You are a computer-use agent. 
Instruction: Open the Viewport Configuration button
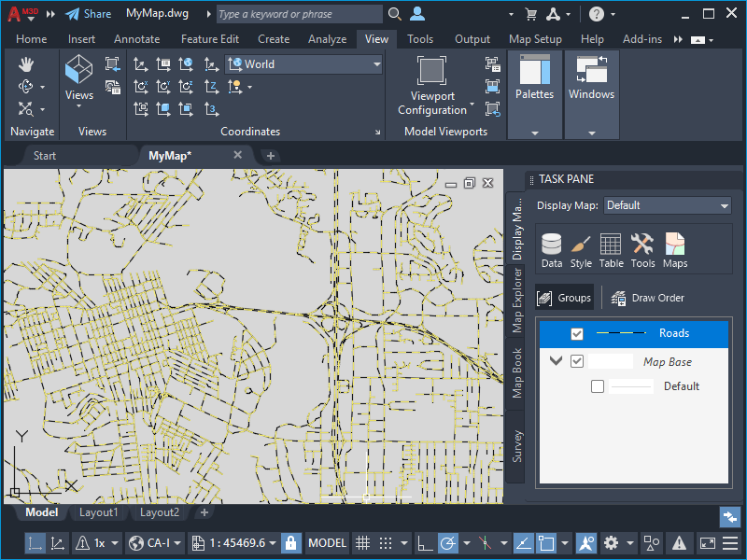tap(431, 86)
